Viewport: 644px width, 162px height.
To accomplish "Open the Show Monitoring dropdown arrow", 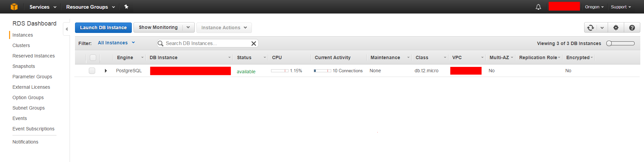I will click(x=188, y=27).
